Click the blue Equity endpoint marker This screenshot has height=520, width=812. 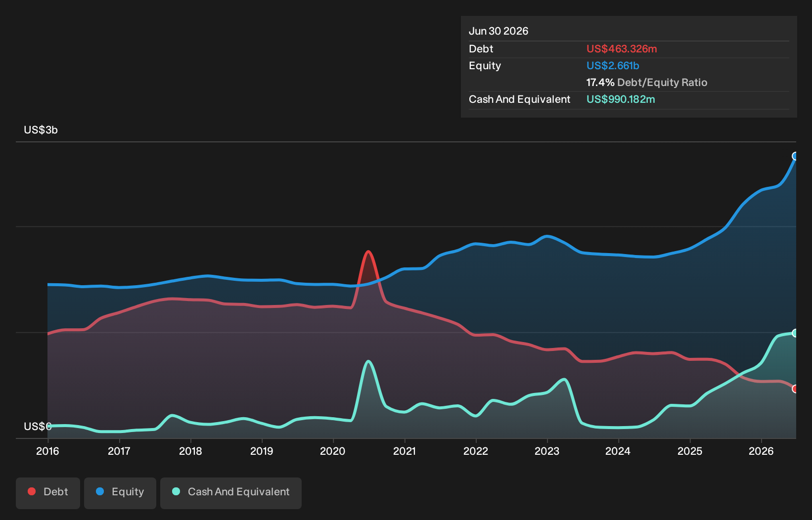(795, 156)
